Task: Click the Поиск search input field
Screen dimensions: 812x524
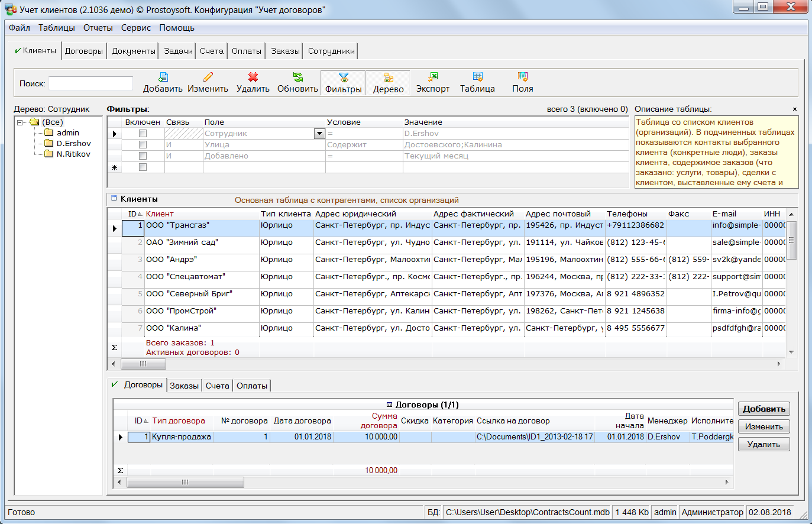Action: point(90,83)
